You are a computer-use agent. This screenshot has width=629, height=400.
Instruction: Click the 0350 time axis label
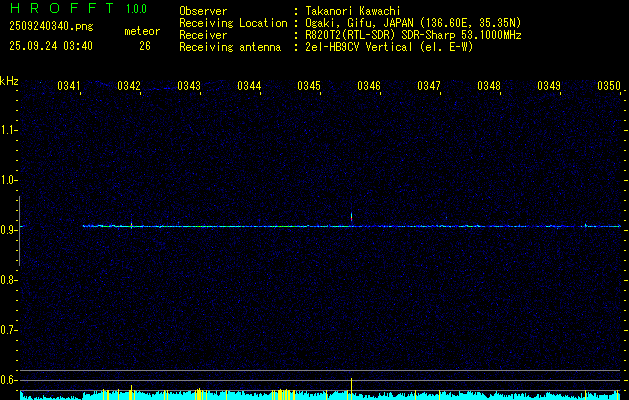[609, 86]
